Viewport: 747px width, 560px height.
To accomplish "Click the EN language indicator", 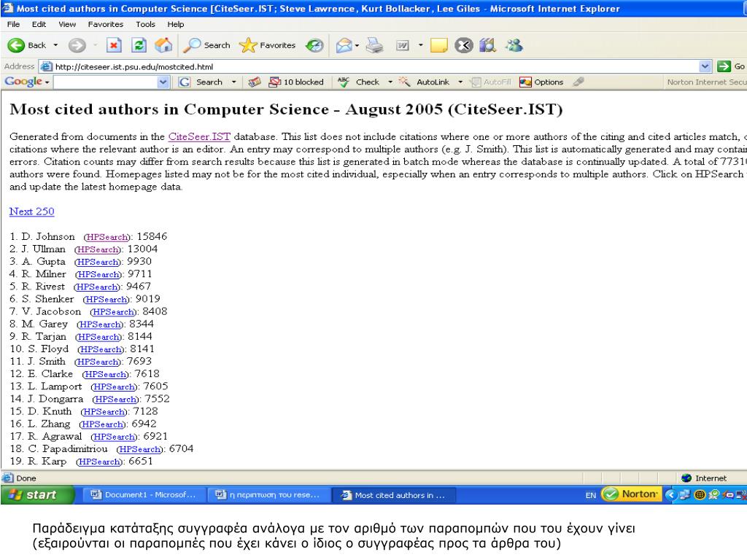I will click(x=591, y=495).
